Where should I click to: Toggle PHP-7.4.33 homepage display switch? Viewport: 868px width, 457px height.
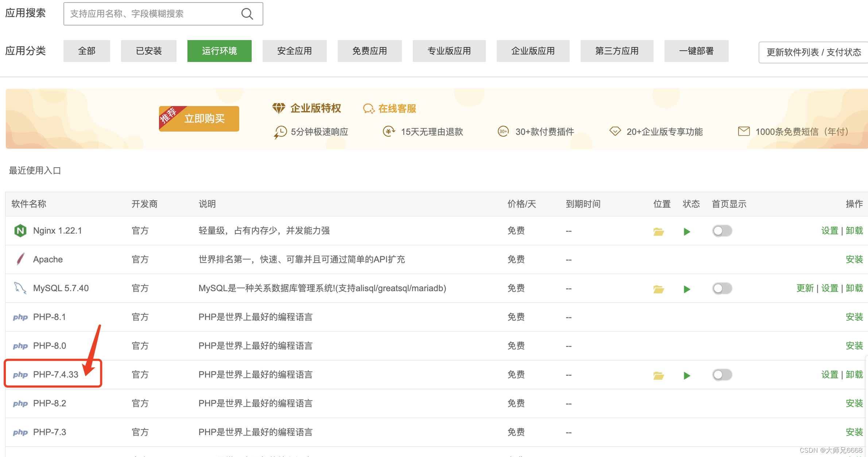722,375
